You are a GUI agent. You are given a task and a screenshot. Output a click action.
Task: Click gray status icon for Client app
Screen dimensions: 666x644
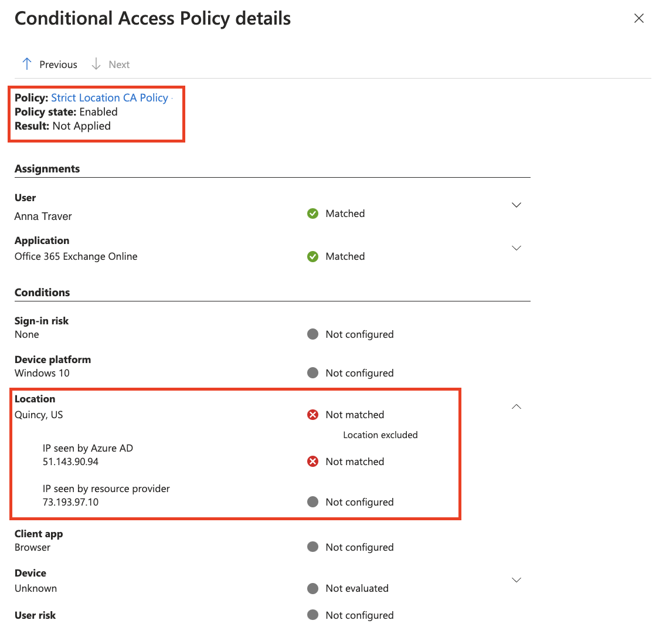click(x=313, y=547)
